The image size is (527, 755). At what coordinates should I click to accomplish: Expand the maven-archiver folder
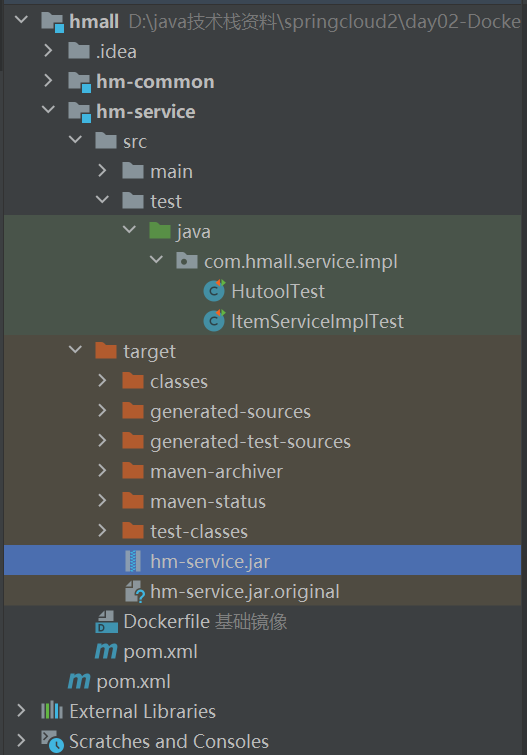102,470
